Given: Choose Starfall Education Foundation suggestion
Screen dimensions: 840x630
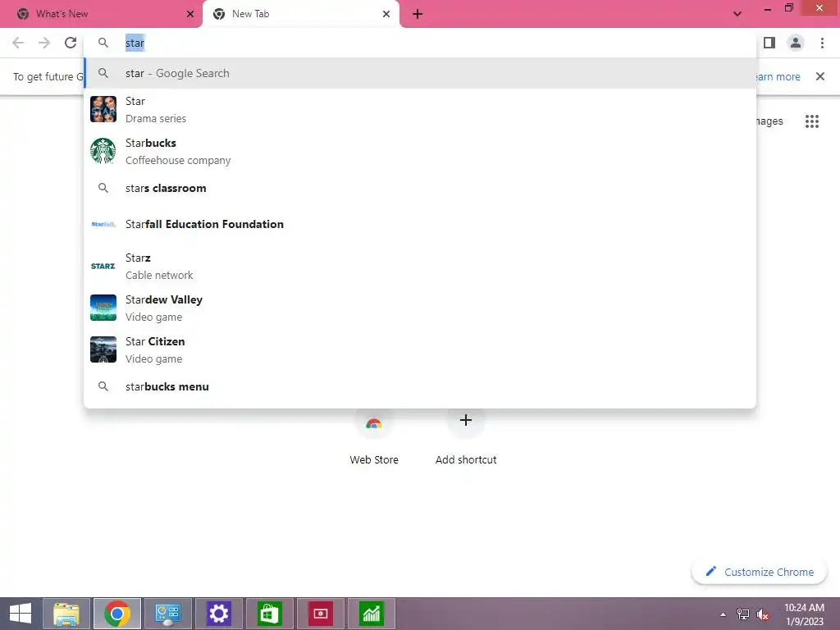Looking at the screenshot, I should (x=420, y=224).
